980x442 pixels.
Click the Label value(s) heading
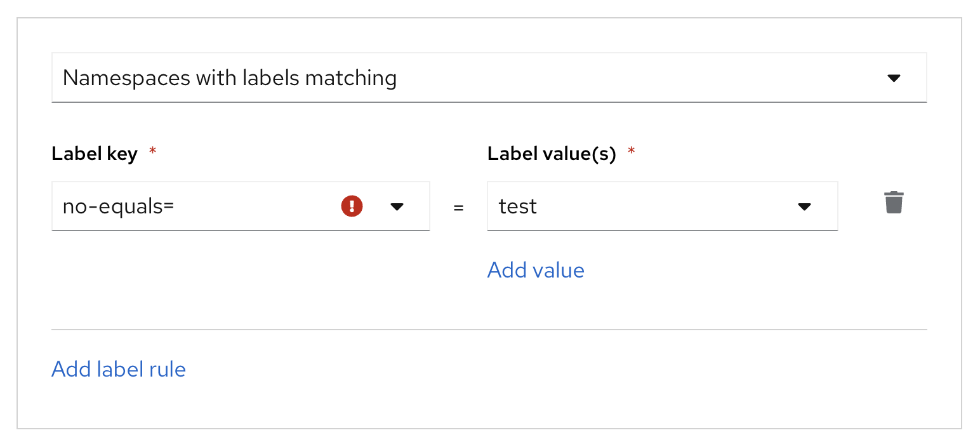[552, 154]
